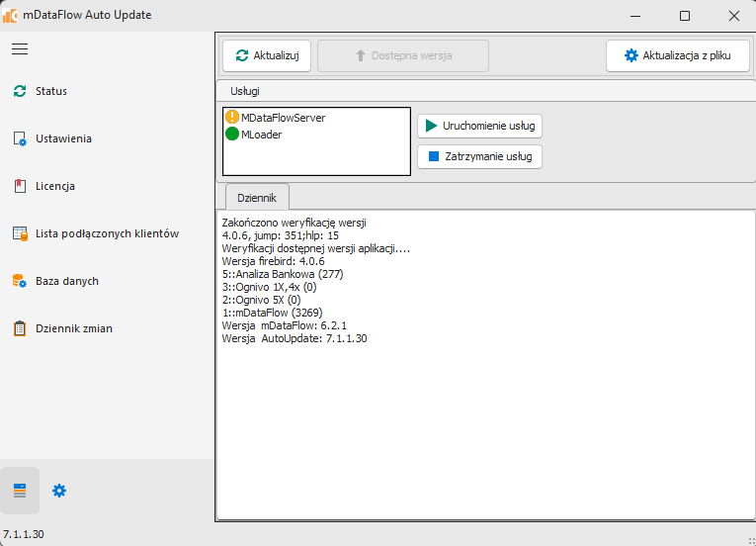Viewport: 756px width, 546px height.
Task: Click log line '1::mDataFlow (3269)'
Action: (272, 313)
